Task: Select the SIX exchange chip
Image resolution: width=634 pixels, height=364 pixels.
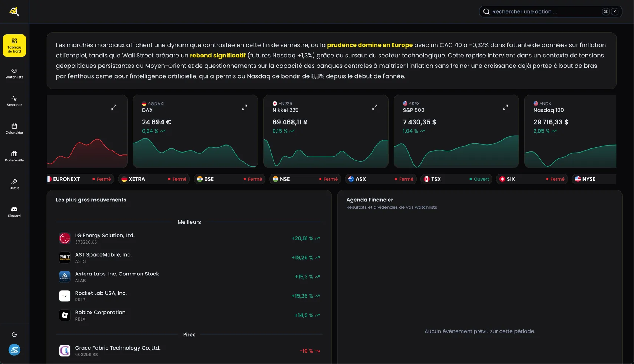Action: (x=532, y=179)
